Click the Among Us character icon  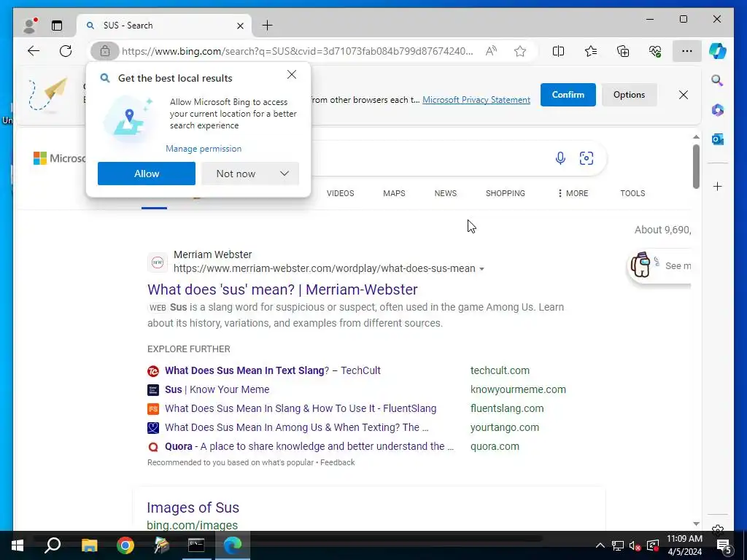640,265
